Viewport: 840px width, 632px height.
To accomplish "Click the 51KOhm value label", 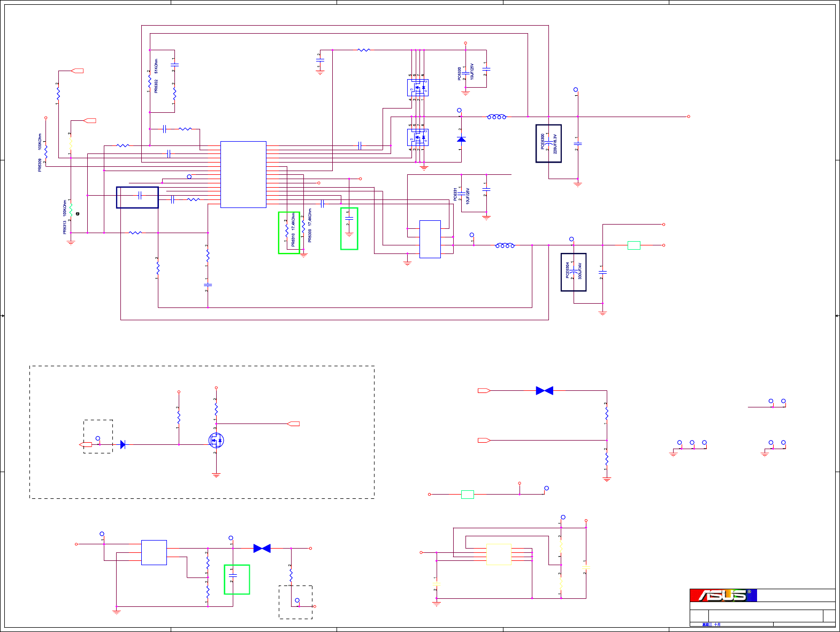I will pos(156,66).
